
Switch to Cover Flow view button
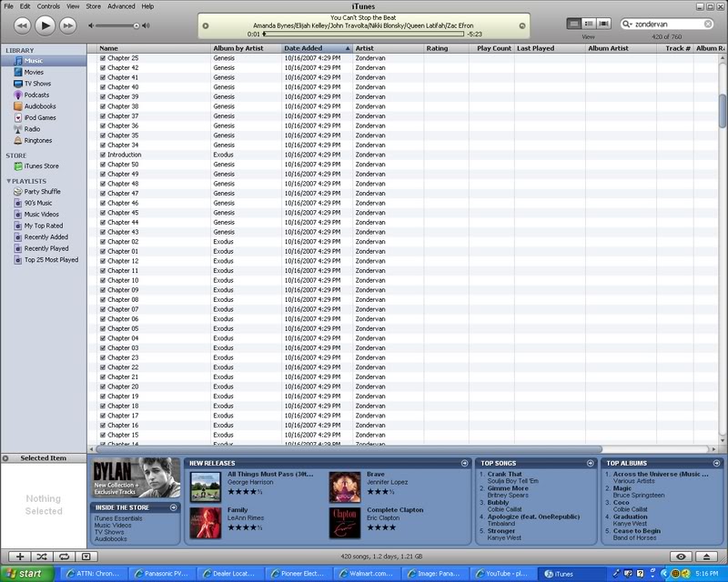pyautogui.click(x=603, y=24)
